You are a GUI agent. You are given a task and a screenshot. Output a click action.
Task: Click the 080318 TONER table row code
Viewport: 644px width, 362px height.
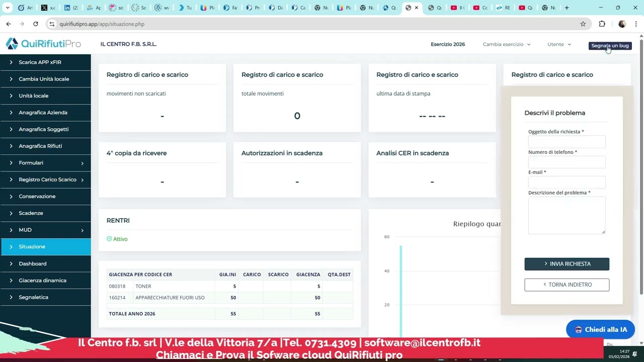pyautogui.click(x=117, y=286)
